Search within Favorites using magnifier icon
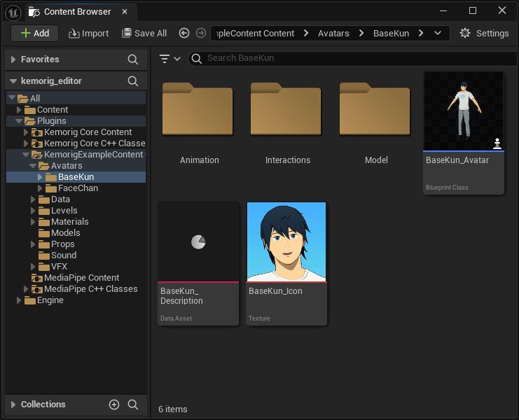Viewport: 519px width, 420px height. 133,59
